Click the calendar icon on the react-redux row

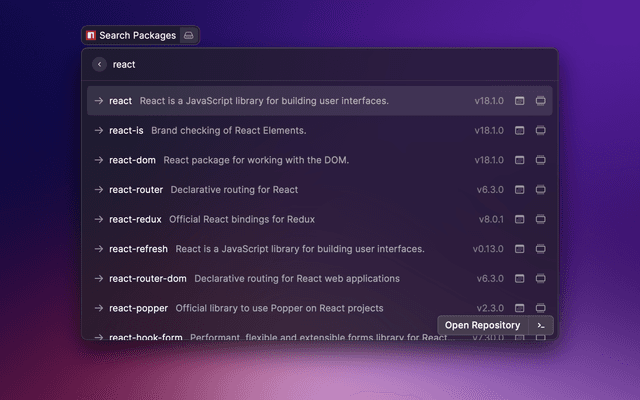point(519,219)
